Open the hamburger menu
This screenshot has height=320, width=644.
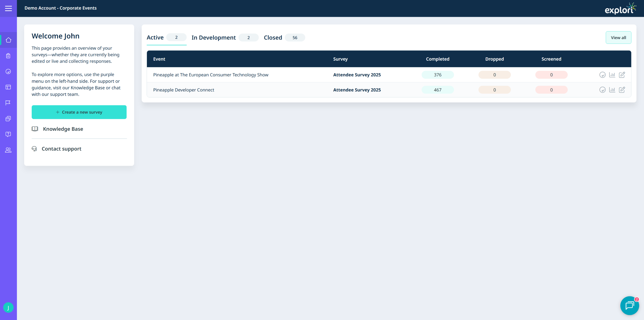point(8,8)
